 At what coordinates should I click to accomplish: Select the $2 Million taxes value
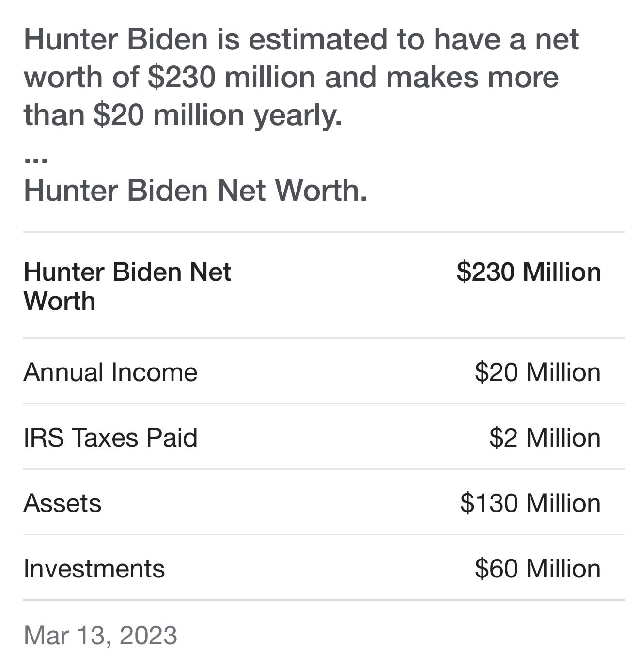(x=545, y=437)
